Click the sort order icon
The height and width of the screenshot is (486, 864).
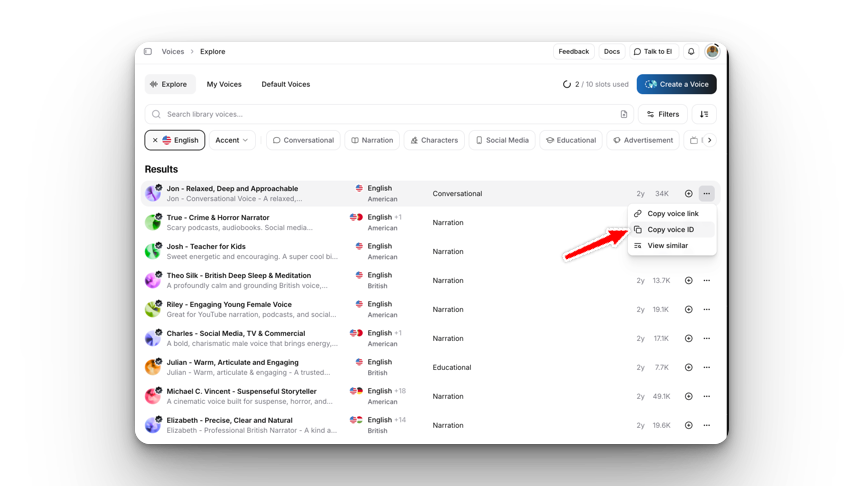704,114
